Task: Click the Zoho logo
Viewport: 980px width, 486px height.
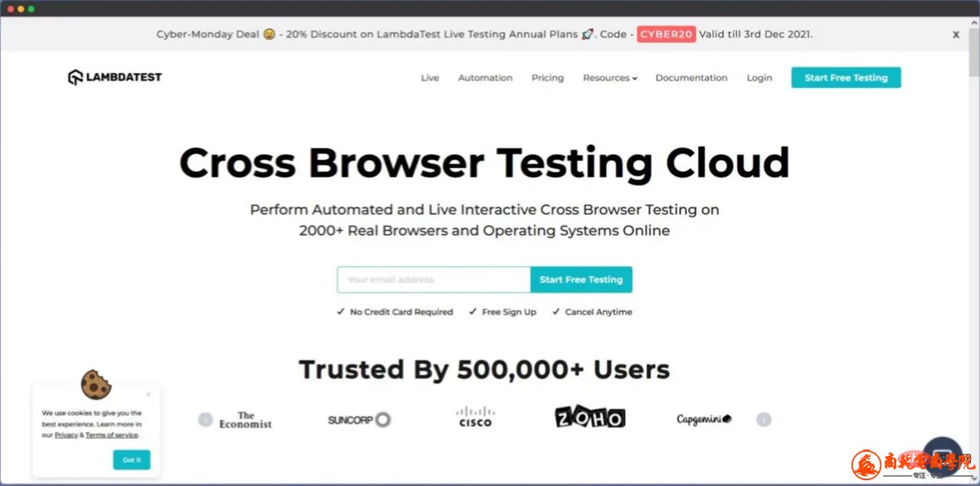Action: click(x=590, y=416)
